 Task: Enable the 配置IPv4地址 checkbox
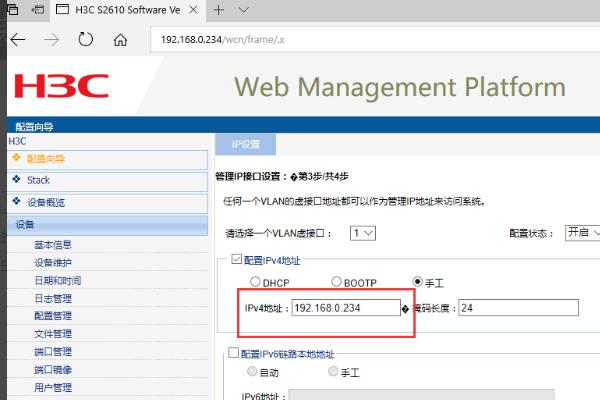(236, 260)
